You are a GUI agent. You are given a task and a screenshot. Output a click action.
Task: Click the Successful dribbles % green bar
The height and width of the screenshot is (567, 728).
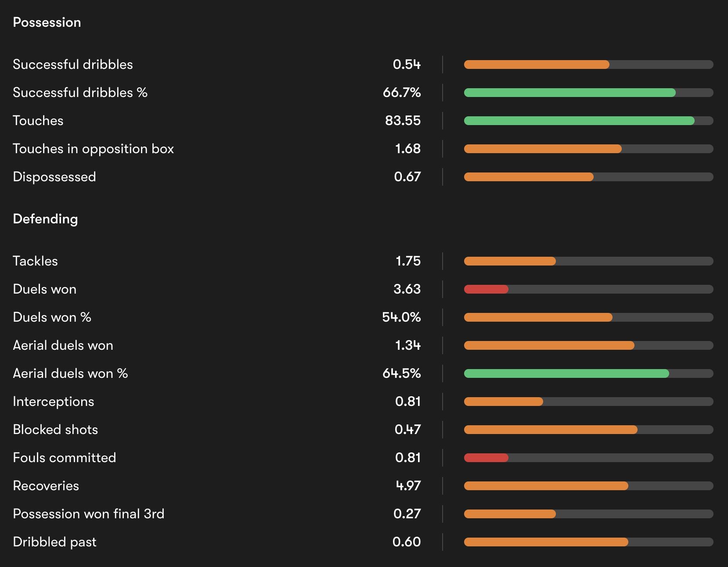click(569, 93)
